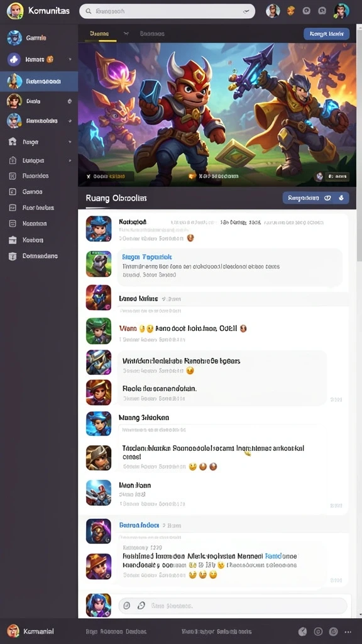Click the Komunitas logo avatar in top-left
Image resolution: width=362 pixels, height=644 pixels.
point(15,11)
